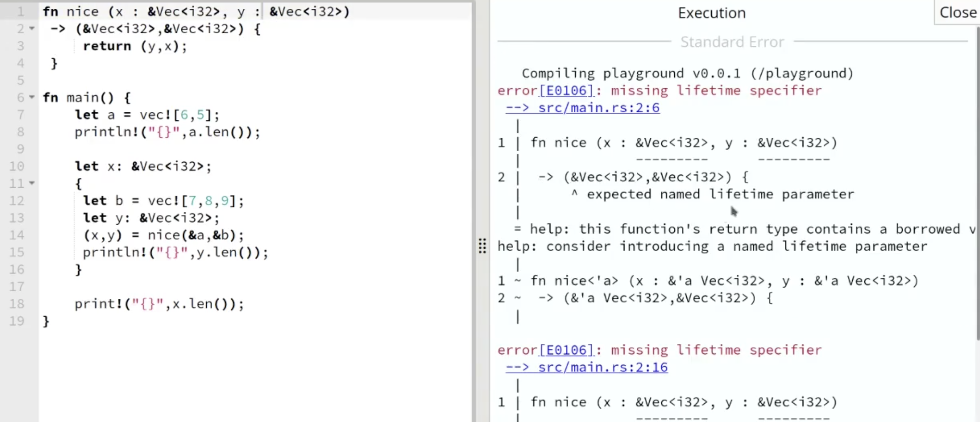Screen dimensions: 980x422
Task: Click 'expected named lifetime parameter' message
Action: (720, 194)
